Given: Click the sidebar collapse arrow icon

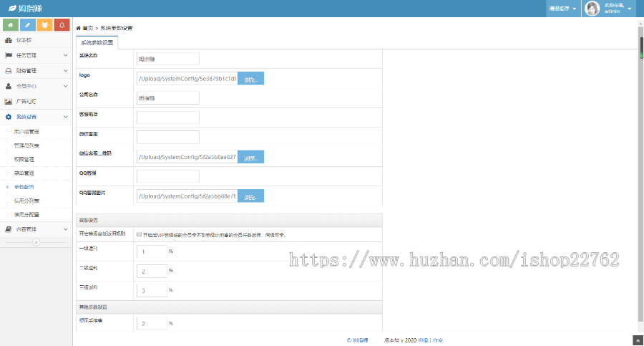Looking at the screenshot, I should (x=36, y=243).
